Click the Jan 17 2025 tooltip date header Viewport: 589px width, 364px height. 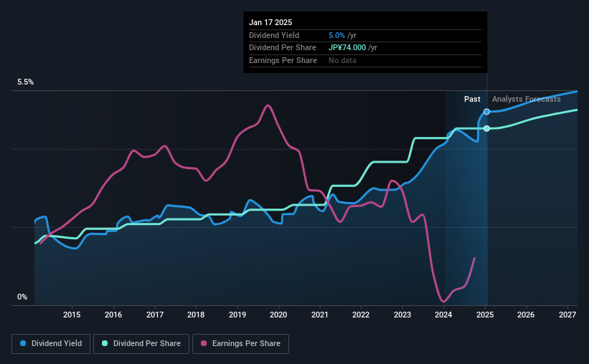[x=271, y=23]
